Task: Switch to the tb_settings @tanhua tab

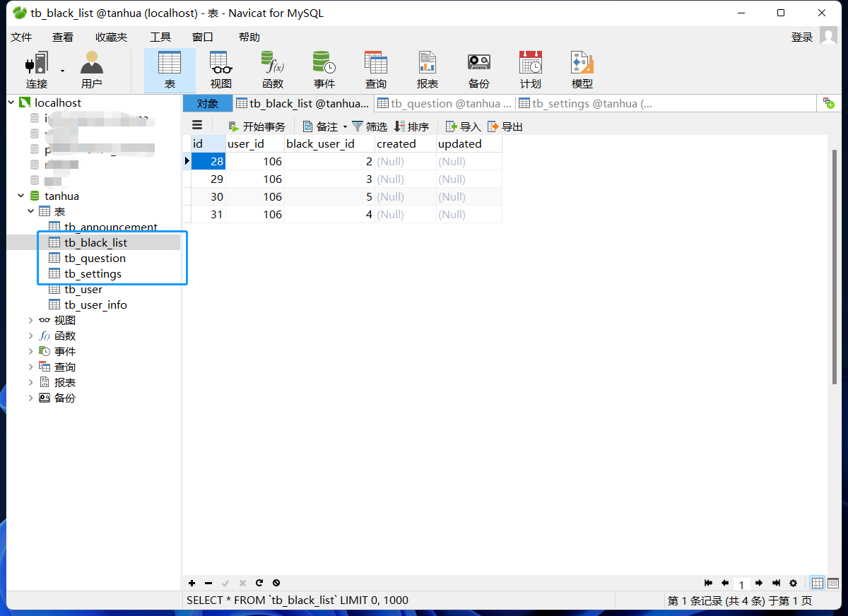Action: pyautogui.click(x=587, y=104)
